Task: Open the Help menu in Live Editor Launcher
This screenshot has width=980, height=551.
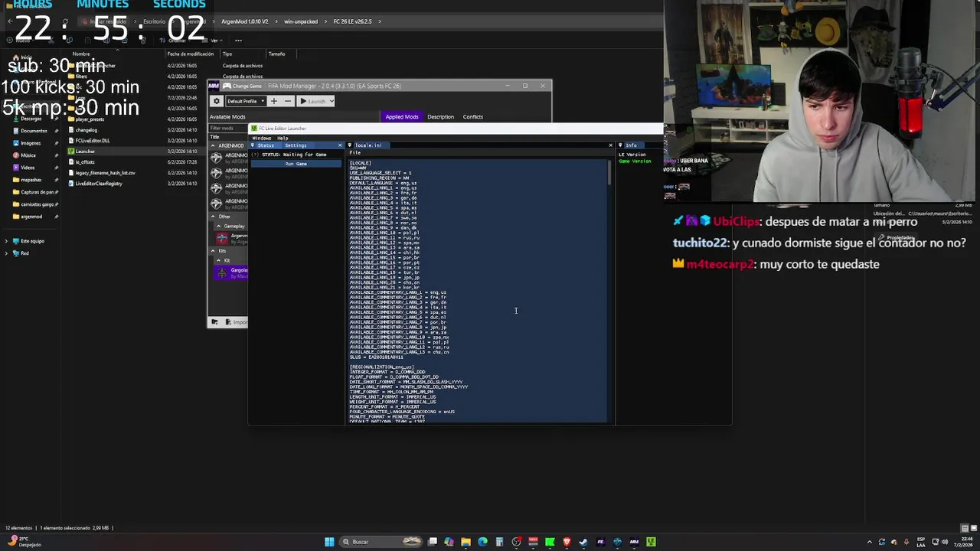Action: 283,138
